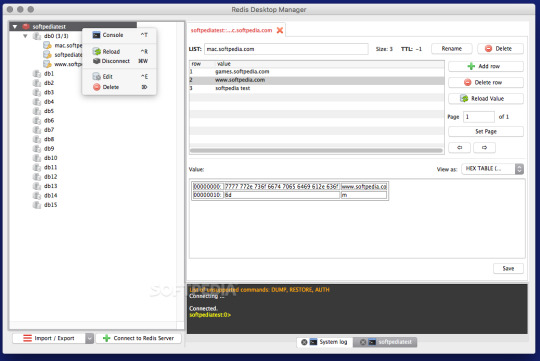This screenshot has height=361, width=540.
Task: Click the Add row button
Action: click(x=486, y=66)
